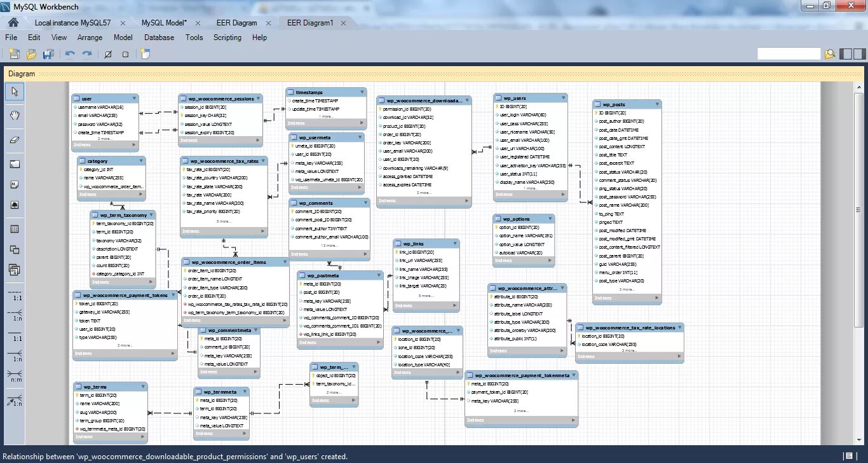Viewport: 868px width, 463px height.
Task: Open the Tools menu
Action: [x=194, y=38]
